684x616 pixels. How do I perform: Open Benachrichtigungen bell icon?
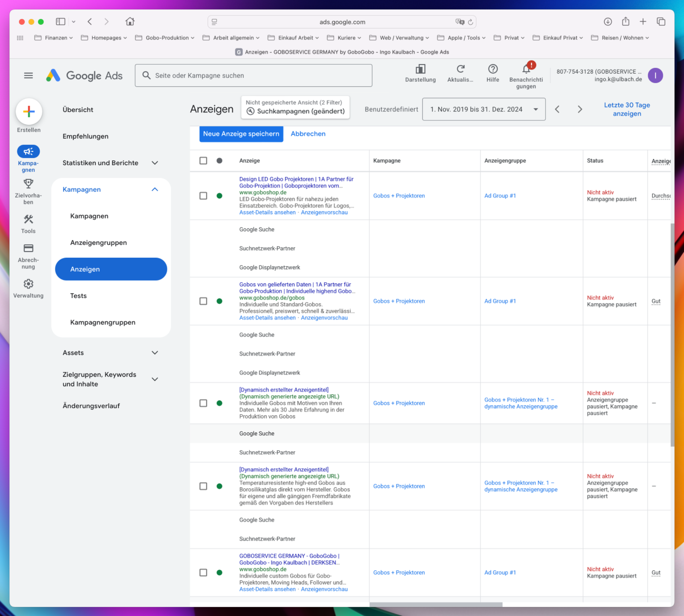click(x=526, y=69)
